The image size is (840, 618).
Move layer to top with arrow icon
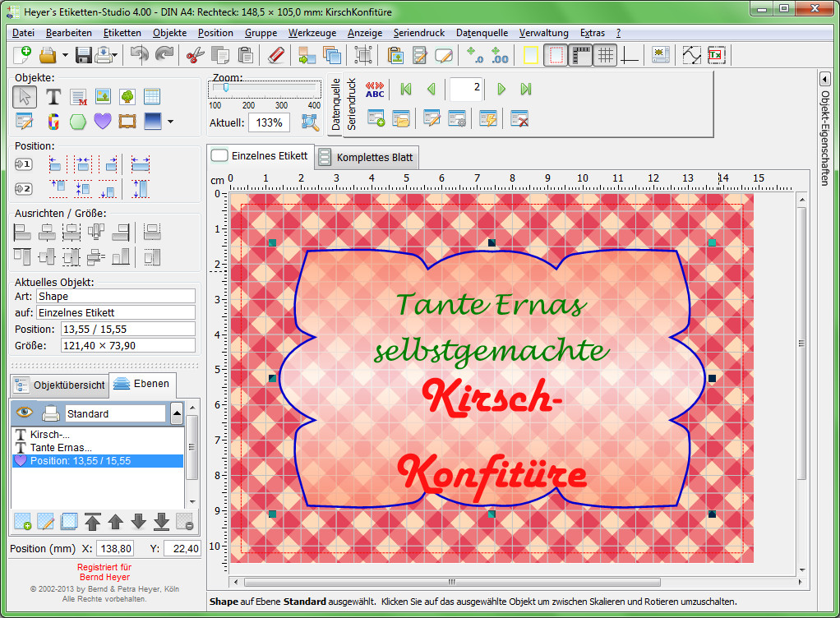(93, 521)
